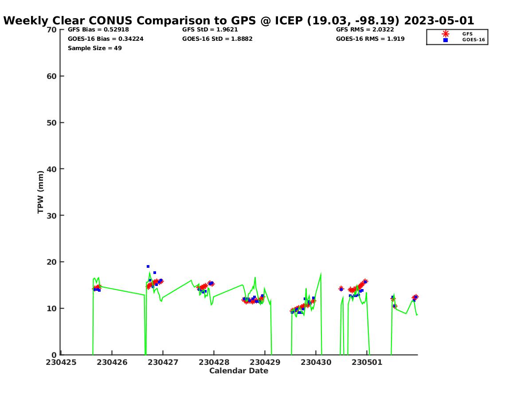
Task: Click the TPW (mm) y-axis label
Action: [41, 192]
